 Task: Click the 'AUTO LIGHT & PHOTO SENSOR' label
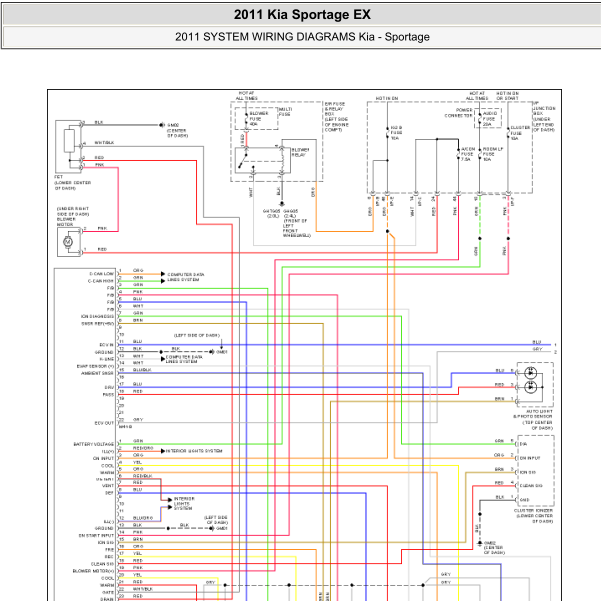point(533,414)
